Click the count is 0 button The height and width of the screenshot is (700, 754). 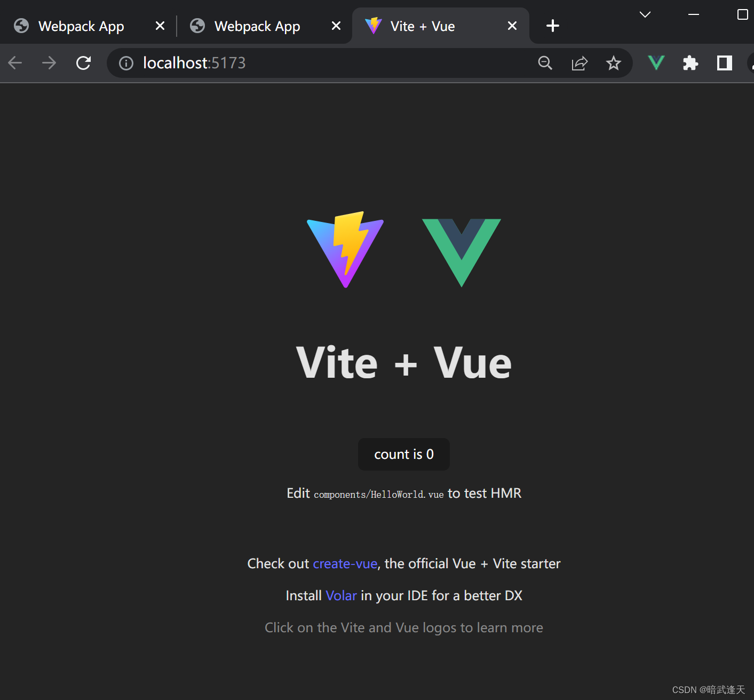(404, 455)
